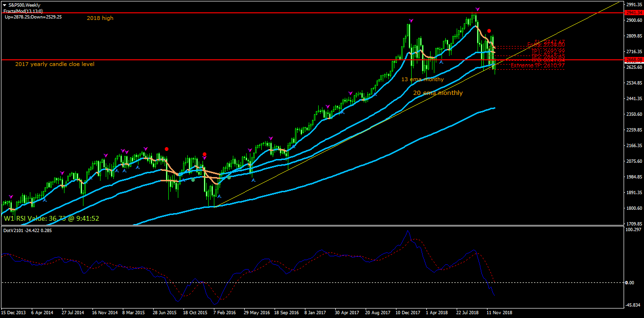Select the '2017 yearly candle cloe level' label
This screenshot has height=318, width=644.
[55, 64]
